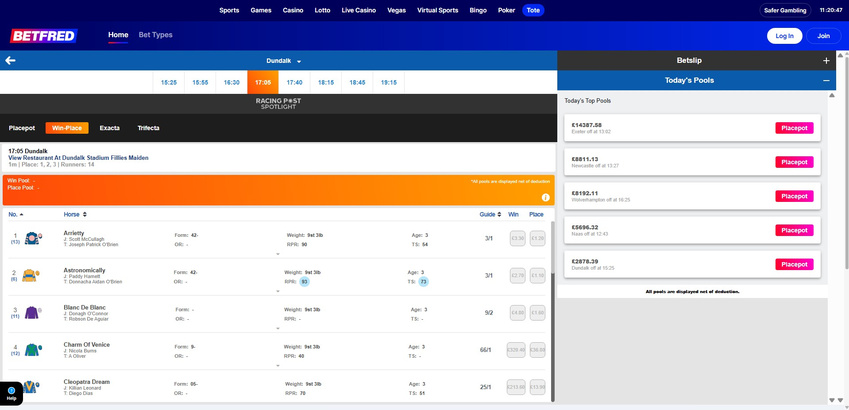This screenshot has width=849, height=410.
Task: Open the Bet Types page
Action: pos(155,35)
